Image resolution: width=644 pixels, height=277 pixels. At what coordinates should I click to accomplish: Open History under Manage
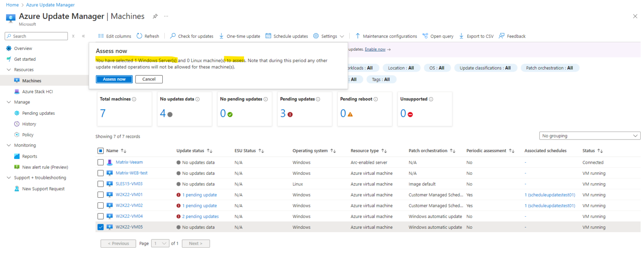(29, 124)
